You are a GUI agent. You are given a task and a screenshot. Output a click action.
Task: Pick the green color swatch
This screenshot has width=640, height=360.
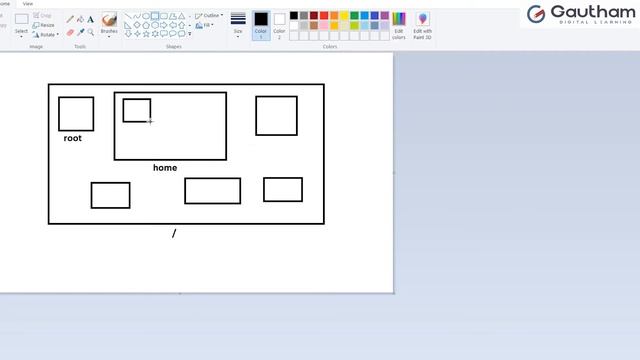(354, 16)
